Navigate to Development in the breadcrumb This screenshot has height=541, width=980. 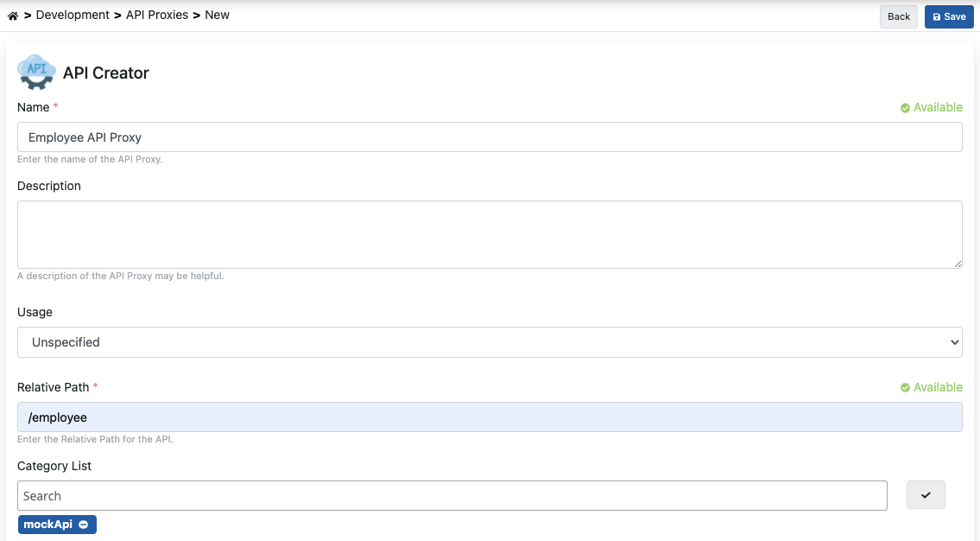tap(73, 15)
